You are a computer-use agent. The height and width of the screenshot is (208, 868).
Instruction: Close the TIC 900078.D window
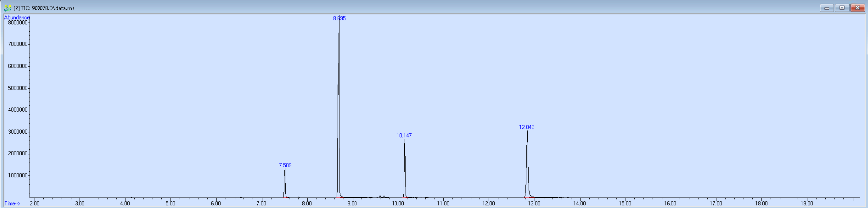click(x=858, y=8)
